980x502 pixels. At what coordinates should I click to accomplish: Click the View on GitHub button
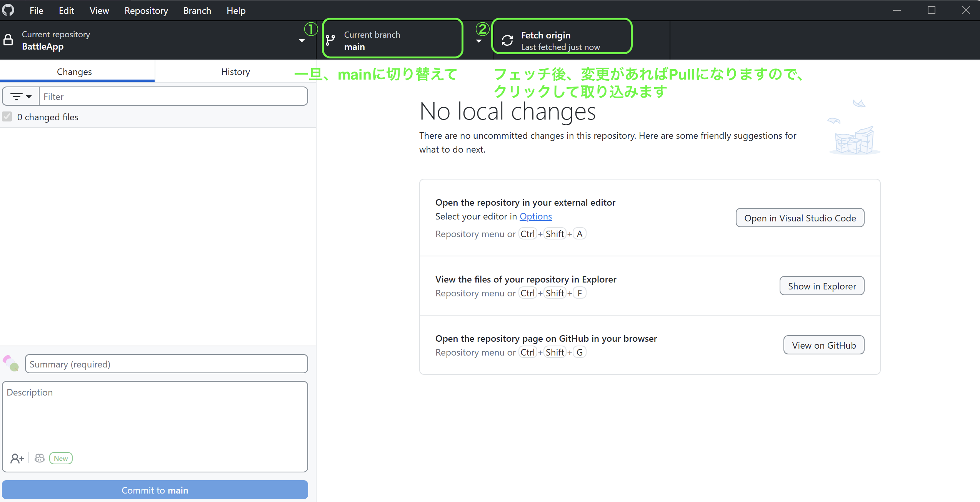[824, 345]
